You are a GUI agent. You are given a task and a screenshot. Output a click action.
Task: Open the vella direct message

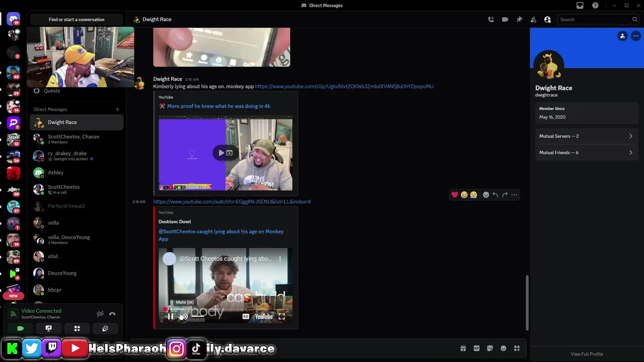coord(76,223)
